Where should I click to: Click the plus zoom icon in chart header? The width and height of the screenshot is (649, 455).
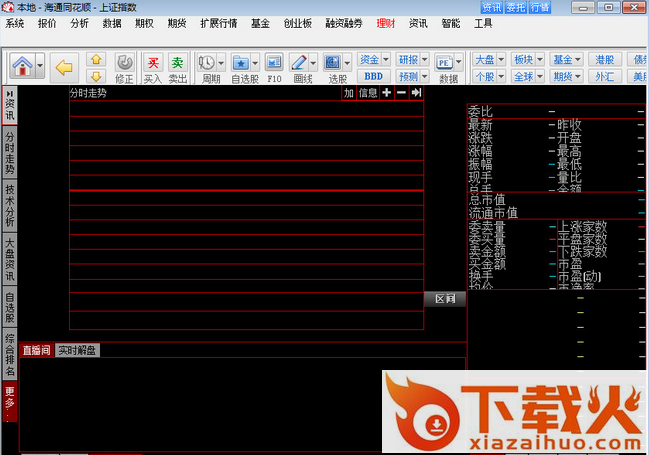387,93
